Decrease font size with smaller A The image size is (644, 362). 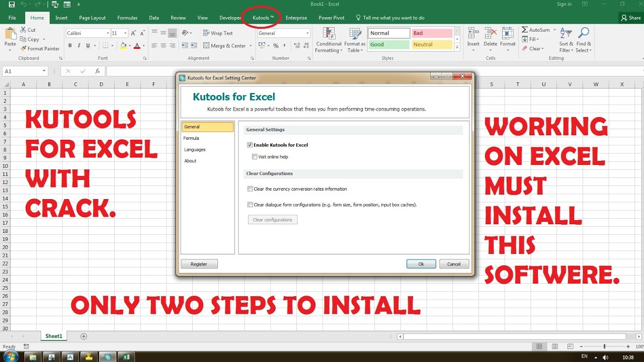click(142, 33)
